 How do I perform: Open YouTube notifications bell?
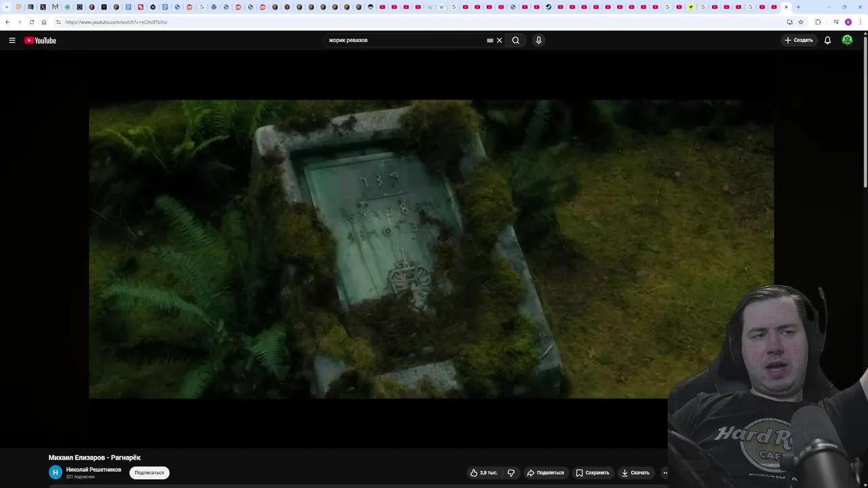tap(827, 40)
